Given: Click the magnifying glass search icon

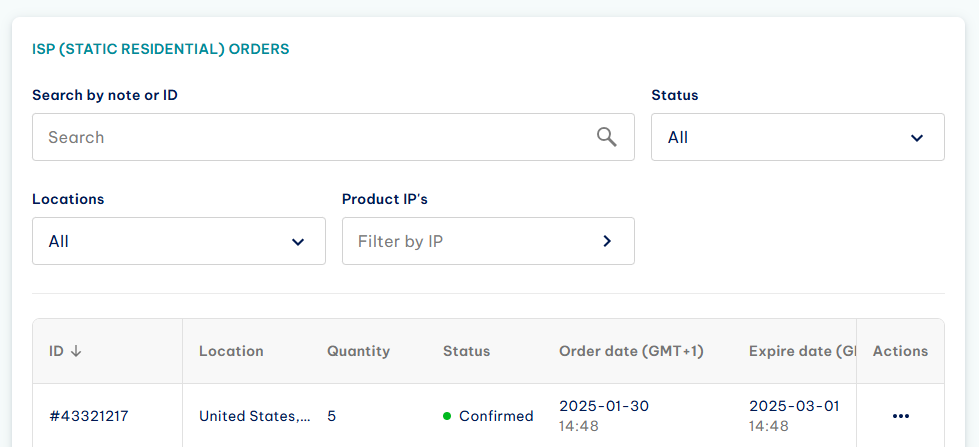Looking at the screenshot, I should click(606, 137).
